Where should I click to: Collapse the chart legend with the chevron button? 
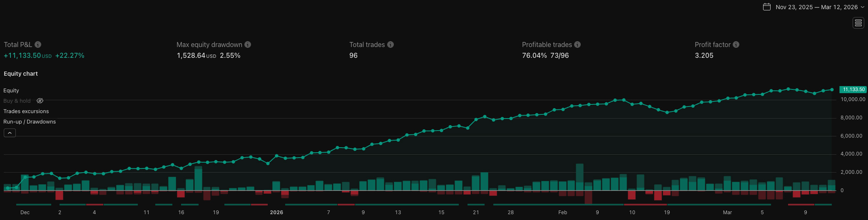coord(10,133)
